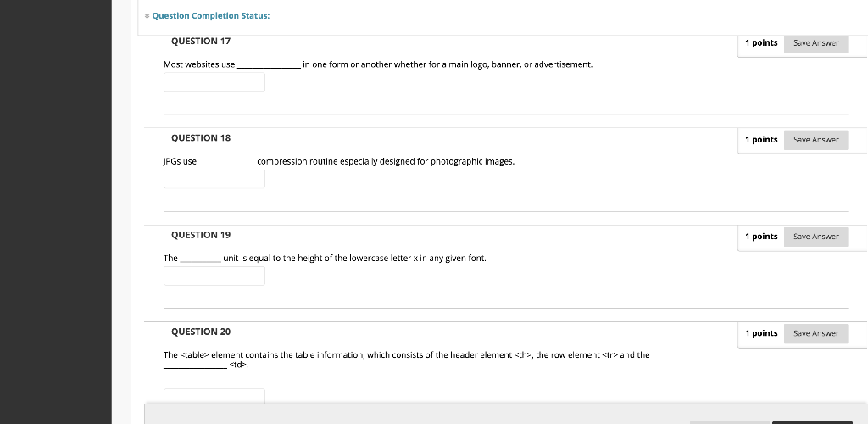Select the QUESTION 18 heading
The height and width of the screenshot is (424, 868).
(201, 138)
